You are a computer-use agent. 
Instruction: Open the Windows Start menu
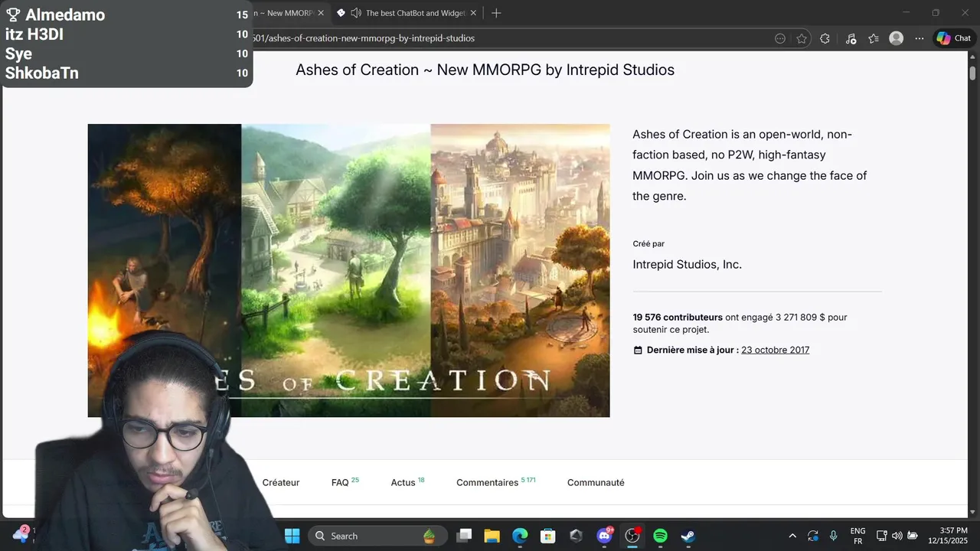point(292,536)
